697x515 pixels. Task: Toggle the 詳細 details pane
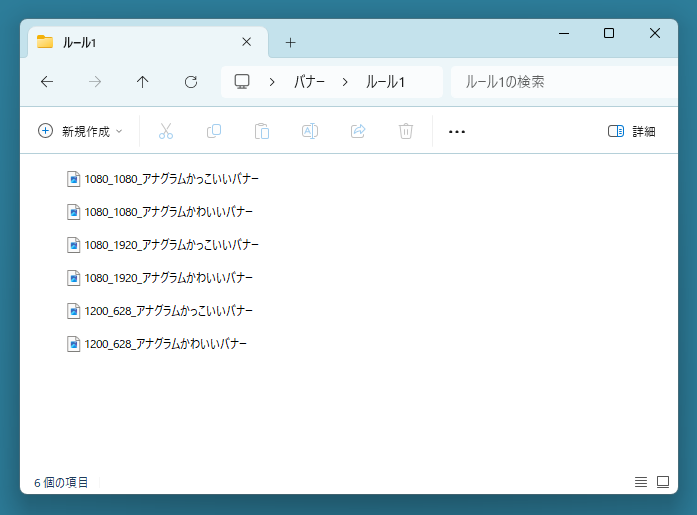coord(631,131)
